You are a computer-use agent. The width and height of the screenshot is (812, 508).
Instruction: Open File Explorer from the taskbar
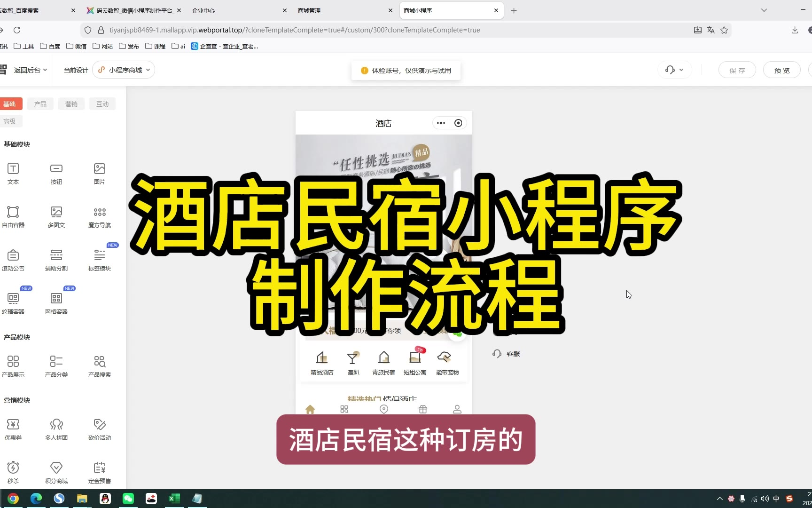[x=82, y=499]
